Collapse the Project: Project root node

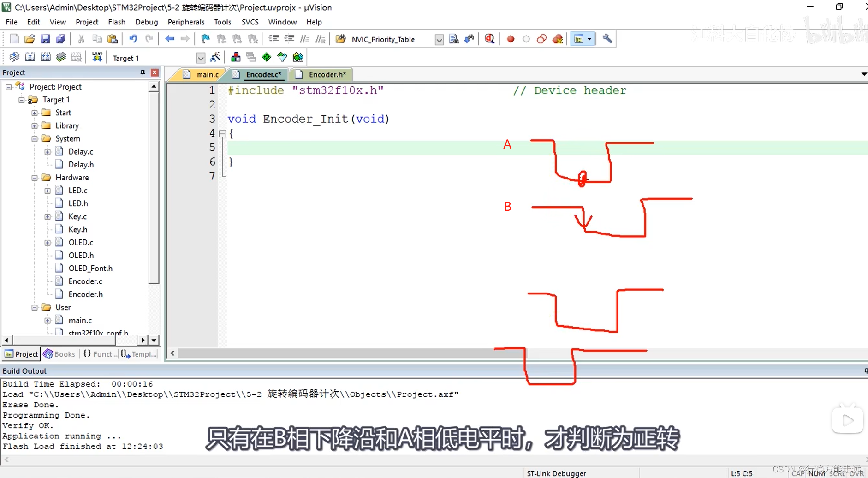(8, 87)
